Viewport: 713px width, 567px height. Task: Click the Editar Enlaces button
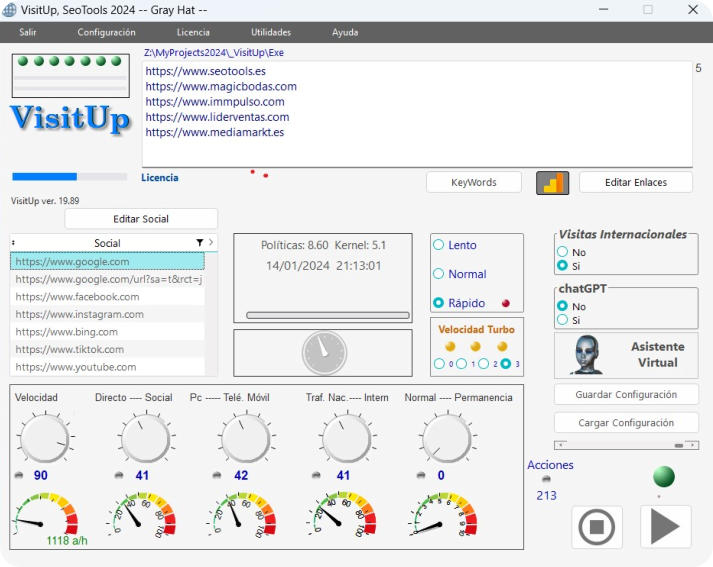click(x=636, y=182)
